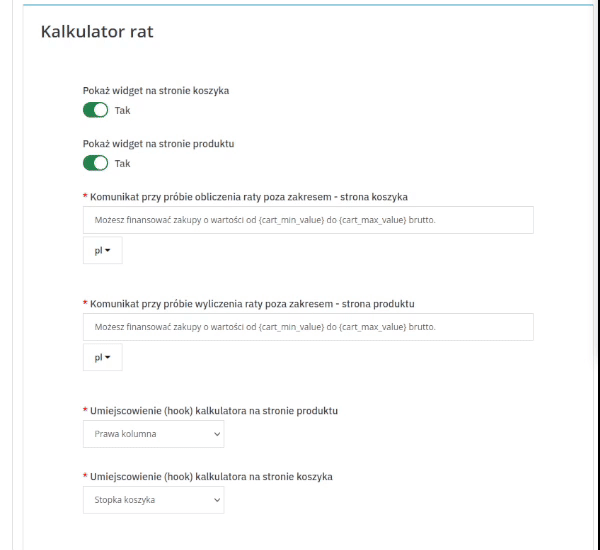Screen dimensions: 600x550
Task: Click the chevron arrow in 'Prawa kolumna' select
Action: pyautogui.click(x=217, y=434)
